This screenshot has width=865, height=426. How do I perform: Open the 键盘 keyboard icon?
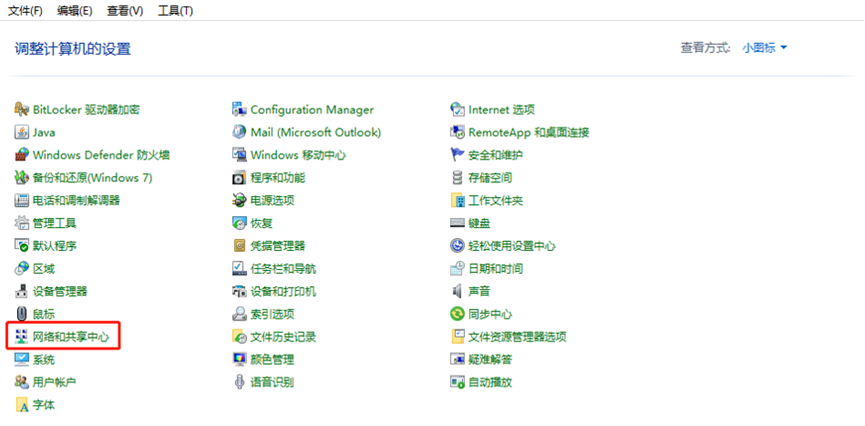pyautogui.click(x=458, y=223)
